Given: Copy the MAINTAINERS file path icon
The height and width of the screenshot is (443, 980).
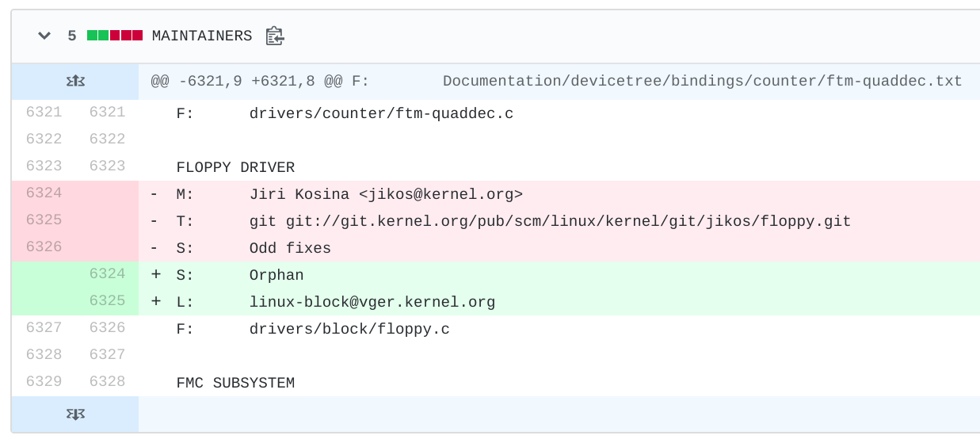Looking at the screenshot, I should pyautogui.click(x=274, y=36).
